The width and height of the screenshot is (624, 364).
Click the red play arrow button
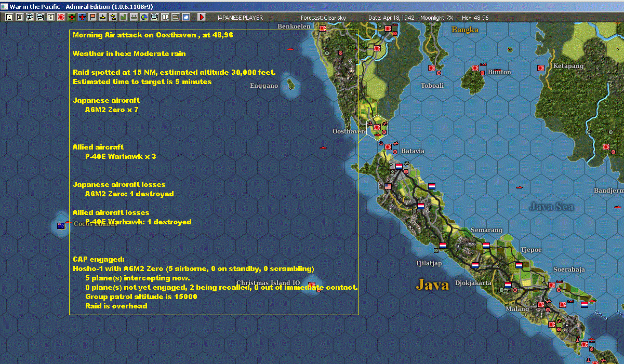click(202, 17)
